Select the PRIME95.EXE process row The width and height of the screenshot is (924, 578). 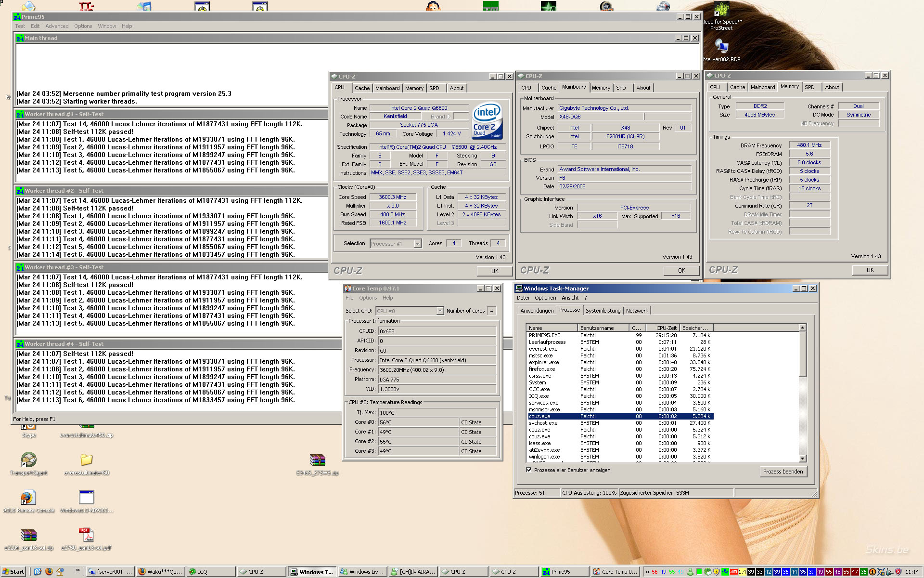pyautogui.click(x=619, y=335)
